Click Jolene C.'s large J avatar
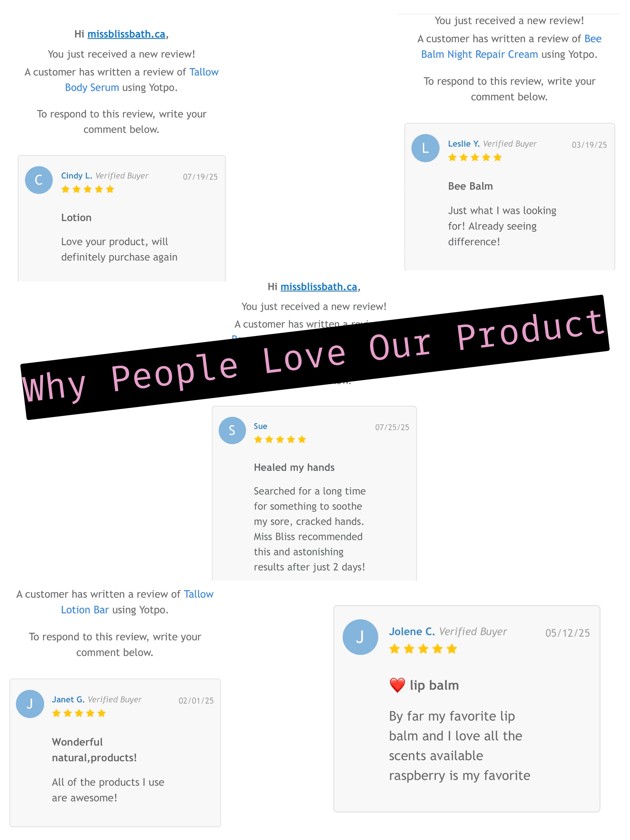Screen dimensions: 630x840 pyautogui.click(x=360, y=637)
